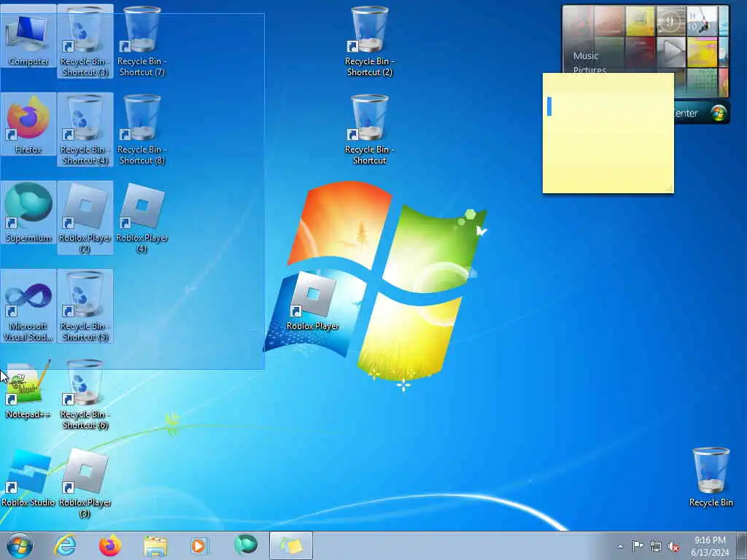Screen dimensions: 747x560
Task: Click the Sticky Notes taskbar button
Action: coord(290,545)
